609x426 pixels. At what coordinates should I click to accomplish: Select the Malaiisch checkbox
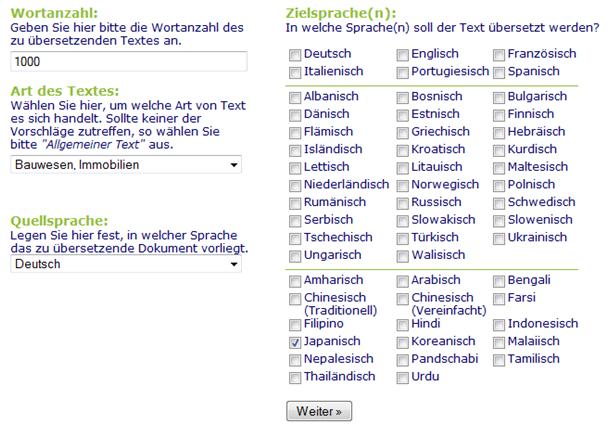point(499,343)
